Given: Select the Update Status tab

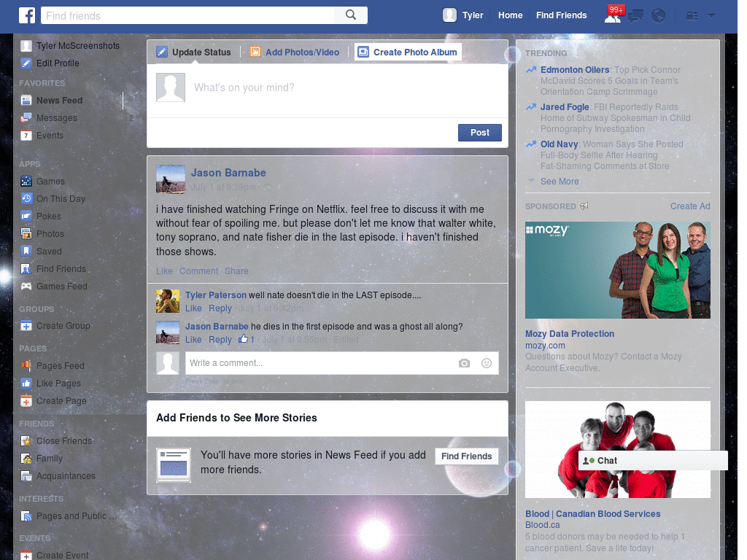Looking at the screenshot, I should coord(194,52).
